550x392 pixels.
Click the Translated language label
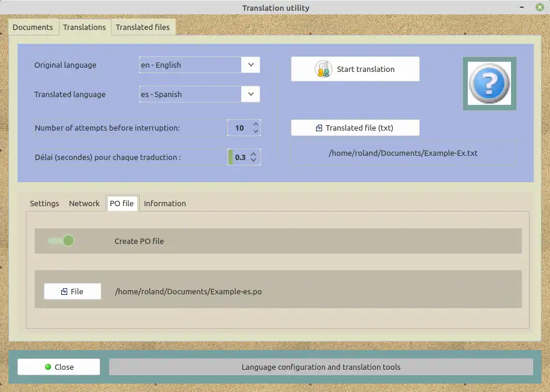[x=70, y=94]
